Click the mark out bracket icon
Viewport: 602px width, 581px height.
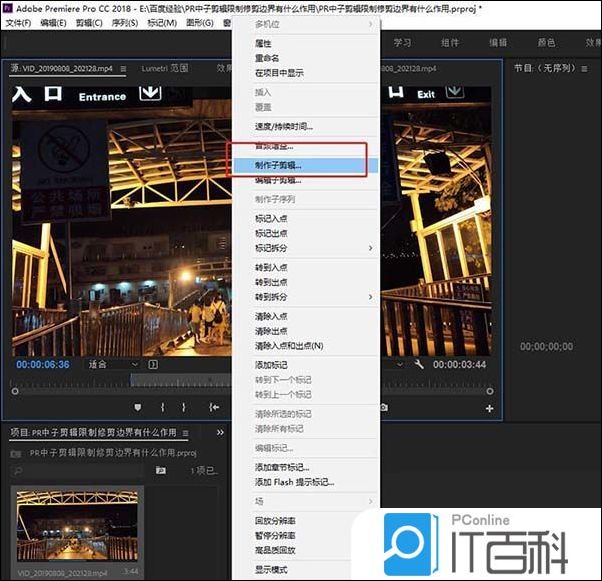click(x=184, y=407)
